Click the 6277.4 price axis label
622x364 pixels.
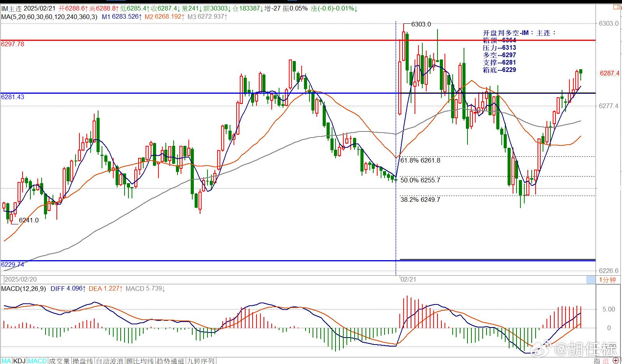[x=608, y=106]
